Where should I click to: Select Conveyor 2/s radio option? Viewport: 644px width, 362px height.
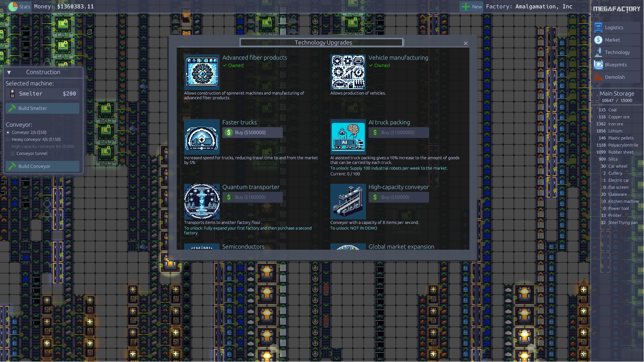point(8,132)
